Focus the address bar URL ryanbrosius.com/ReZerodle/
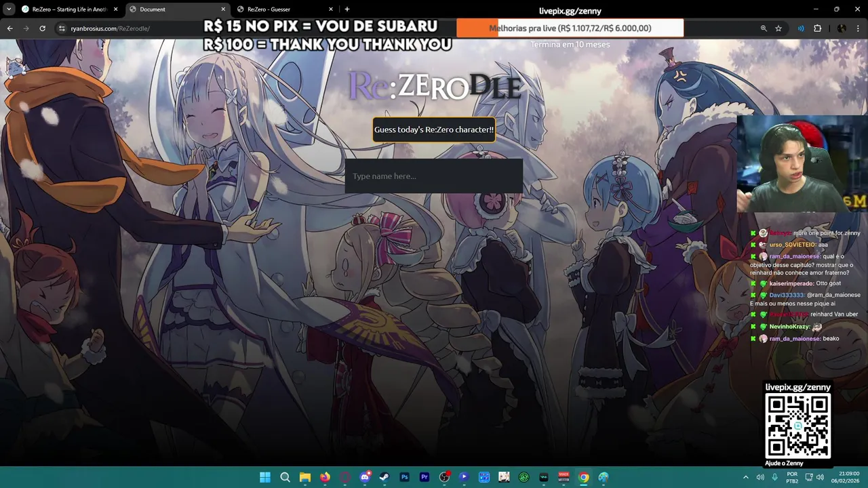Viewport: 868px width, 488px height. (x=110, y=28)
